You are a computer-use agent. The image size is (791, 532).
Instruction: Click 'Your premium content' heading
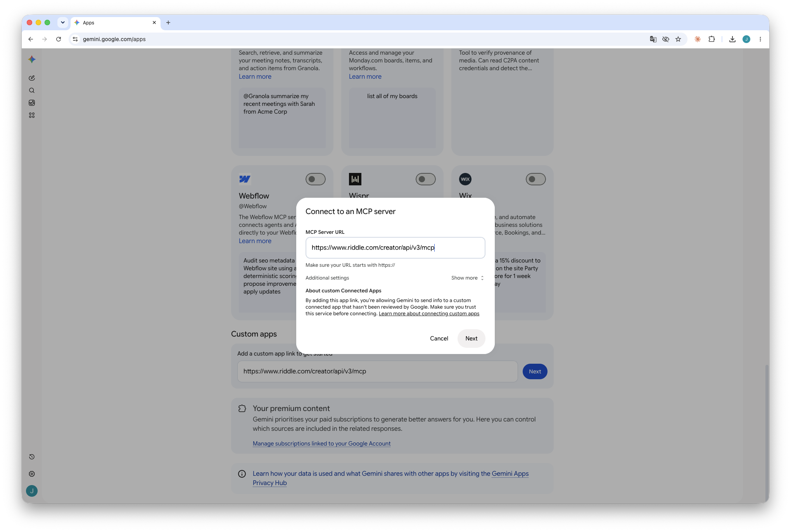[x=291, y=408]
